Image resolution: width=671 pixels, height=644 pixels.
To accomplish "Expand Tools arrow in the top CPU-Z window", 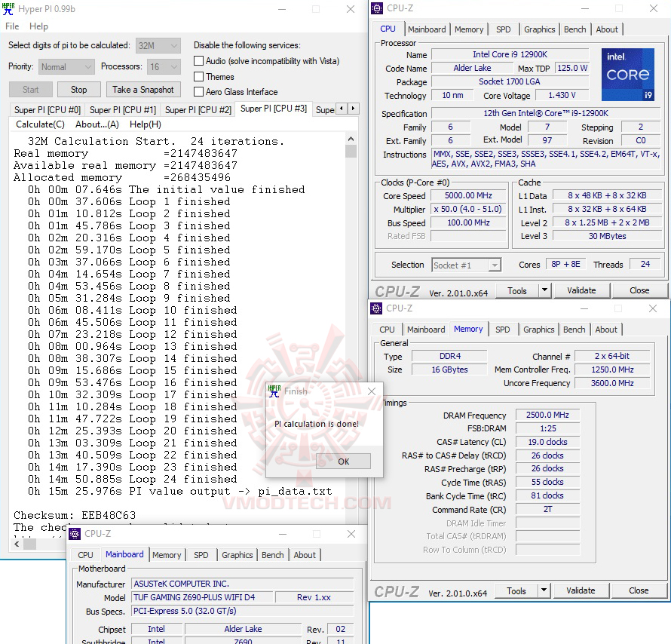I will pos(544,290).
